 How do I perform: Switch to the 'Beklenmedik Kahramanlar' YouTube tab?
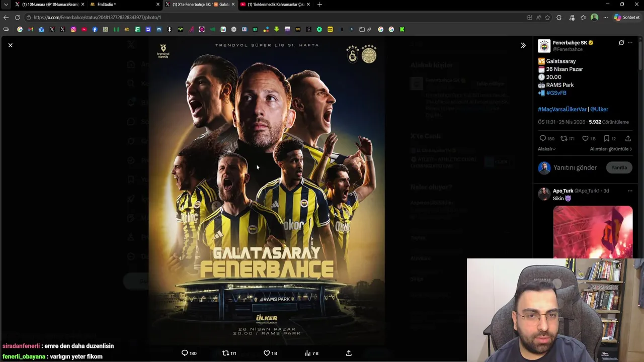click(275, 5)
